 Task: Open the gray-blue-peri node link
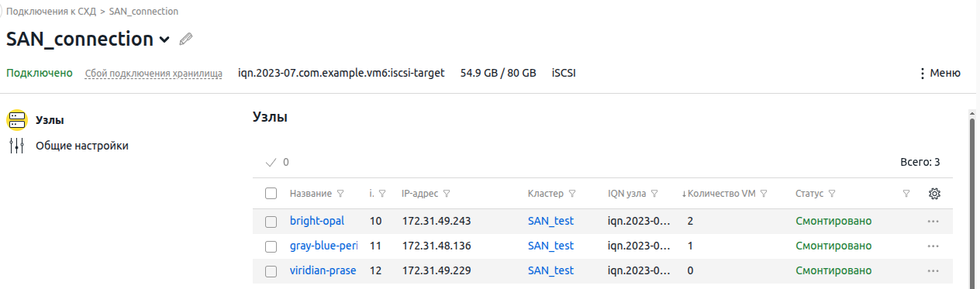coord(323,246)
